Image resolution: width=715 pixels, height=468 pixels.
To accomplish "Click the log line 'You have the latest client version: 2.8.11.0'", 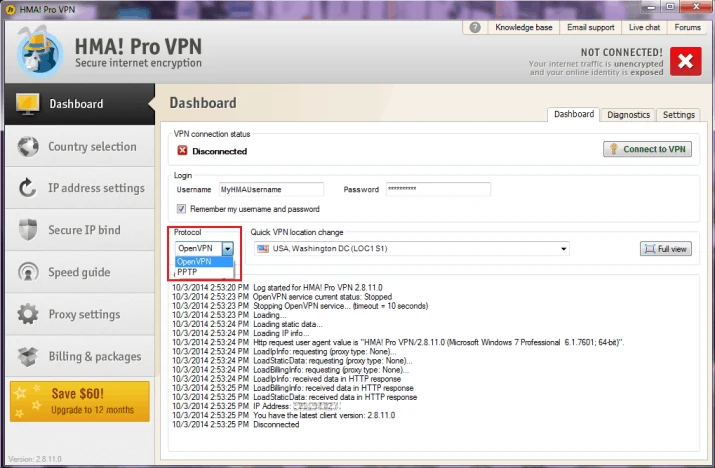I will (x=284, y=415).
